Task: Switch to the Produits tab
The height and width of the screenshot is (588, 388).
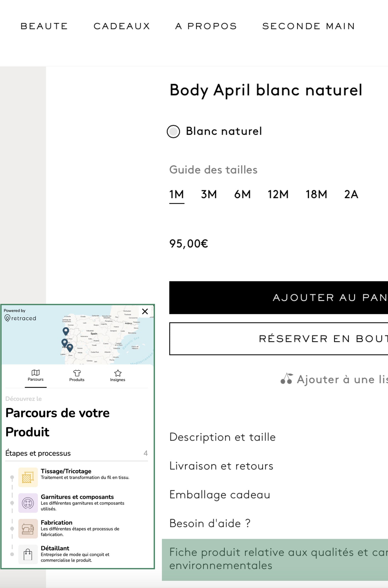Action: click(x=77, y=376)
